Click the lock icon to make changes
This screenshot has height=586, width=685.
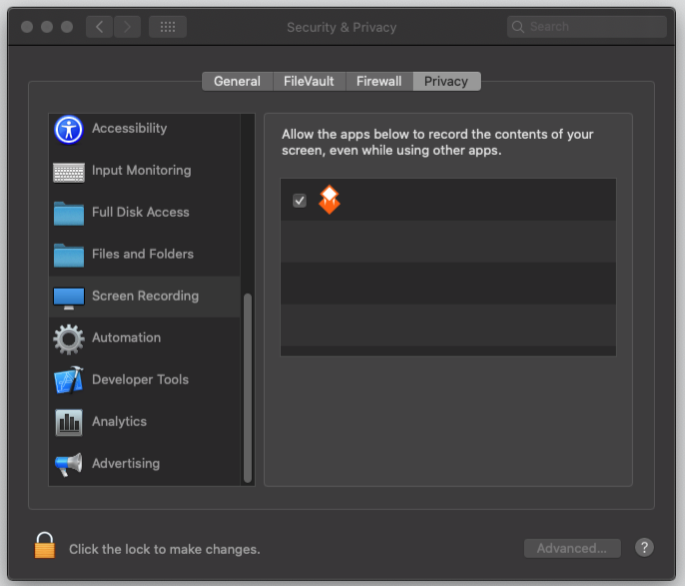pyautogui.click(x=45, y=545)
